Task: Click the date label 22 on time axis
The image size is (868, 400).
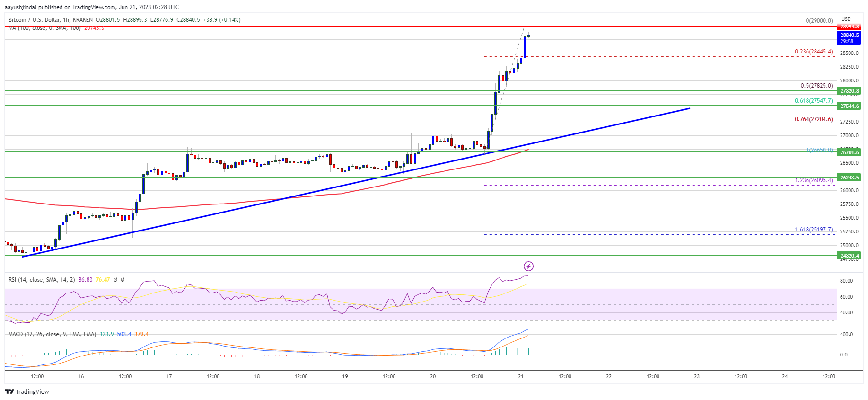Action: 609,377
